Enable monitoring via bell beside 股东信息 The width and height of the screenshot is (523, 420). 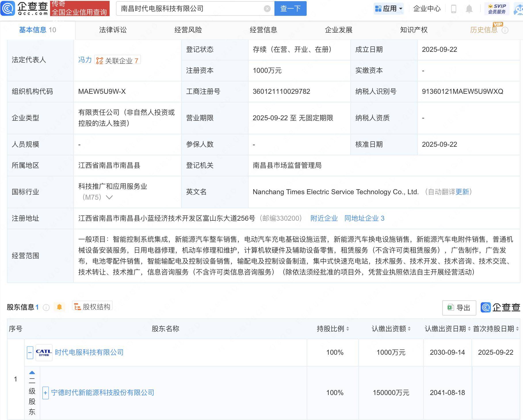[x=60, y=307]
